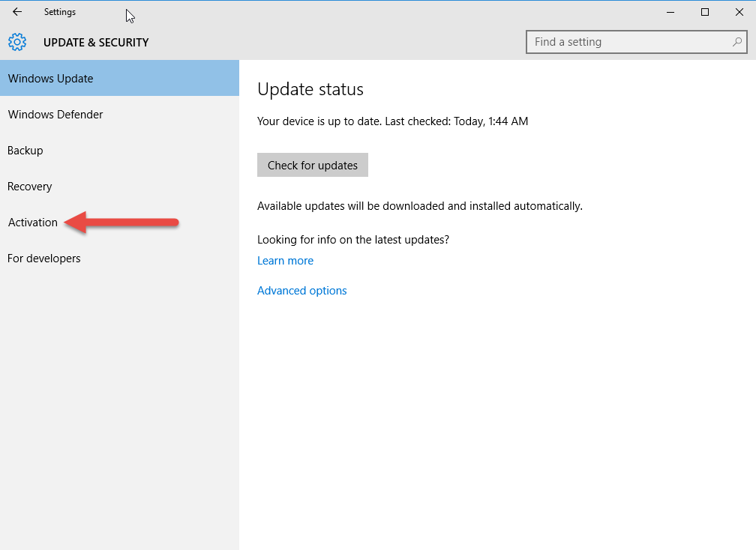This screenshot has height=550, width=756.
Task: Open Advanced options link
Action: pyautogui.click(x=301, y=291)
